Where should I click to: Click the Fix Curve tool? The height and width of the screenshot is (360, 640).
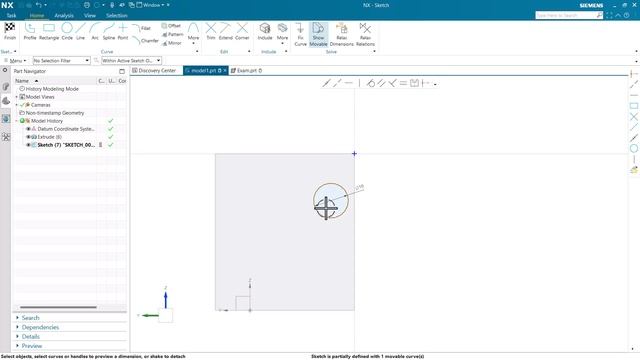tap(300, 34)
